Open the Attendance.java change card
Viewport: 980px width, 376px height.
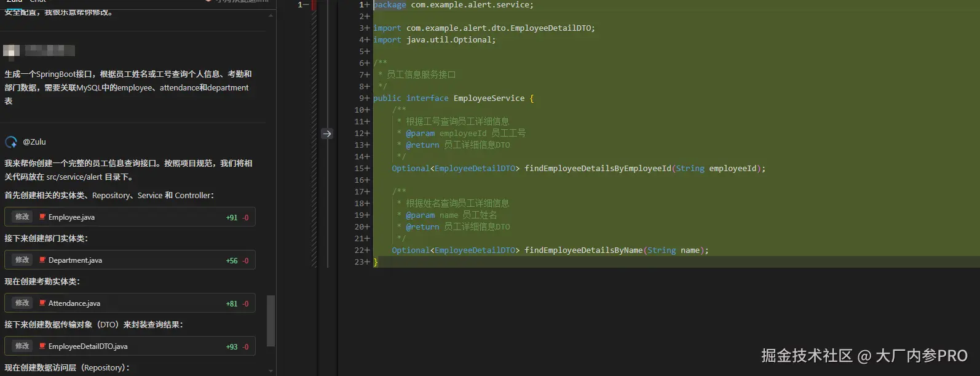click(x=130, y=303)
